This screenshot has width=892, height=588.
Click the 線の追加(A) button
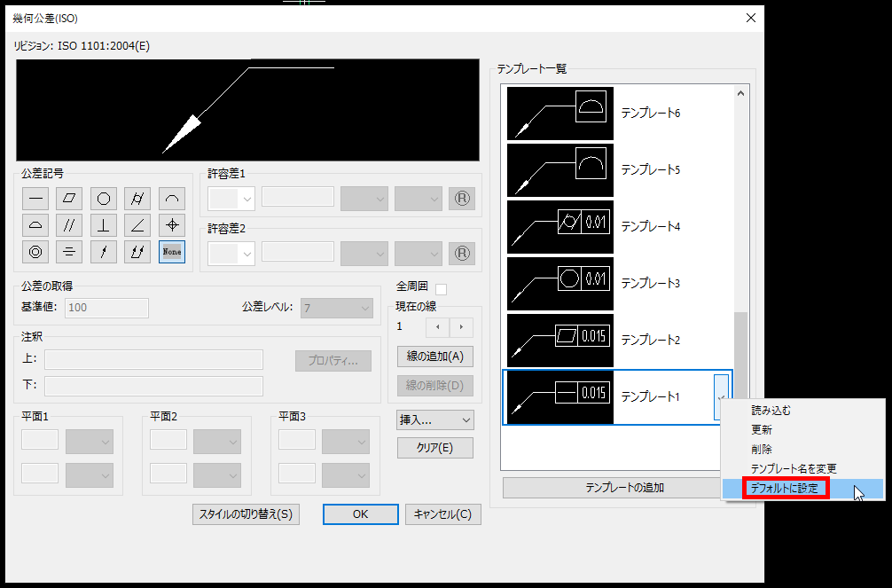click(x=434, y=357)
